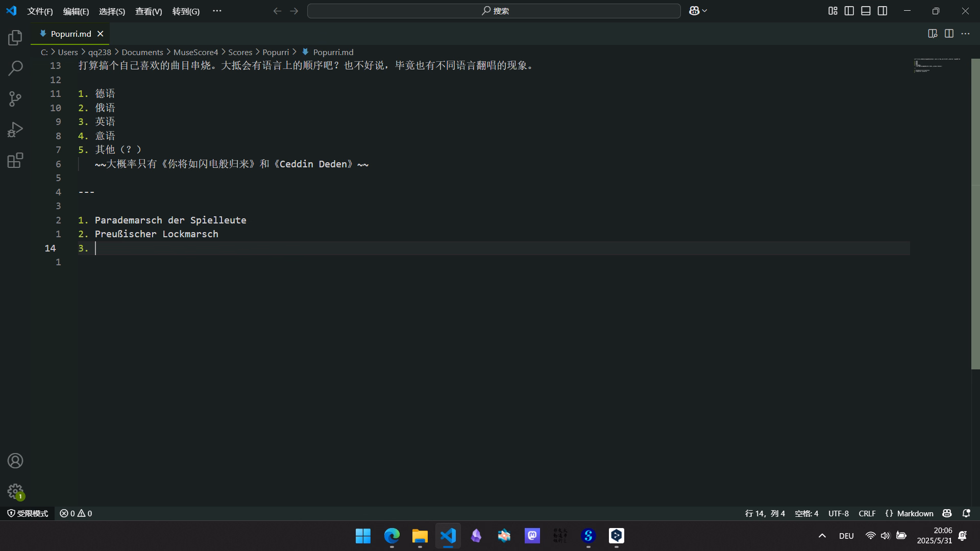Screen dimensions: 980x551
Task: Click the vertical editor scrollbar
Action: pyautogui.click(x=975, y=214)
